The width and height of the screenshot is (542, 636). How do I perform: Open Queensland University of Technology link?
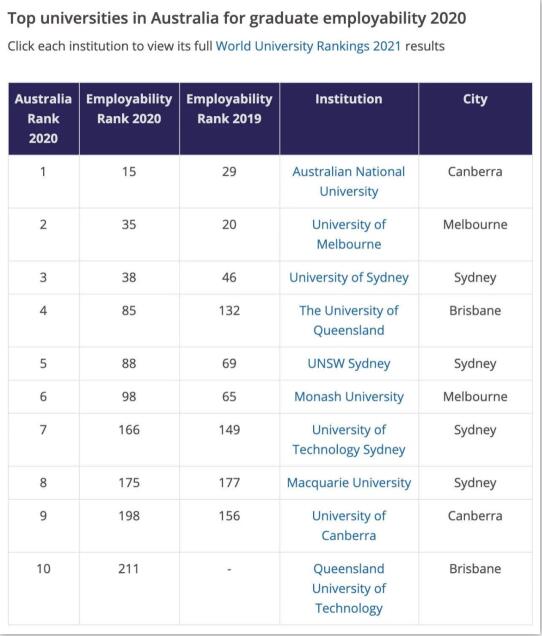tap(348, 589)
